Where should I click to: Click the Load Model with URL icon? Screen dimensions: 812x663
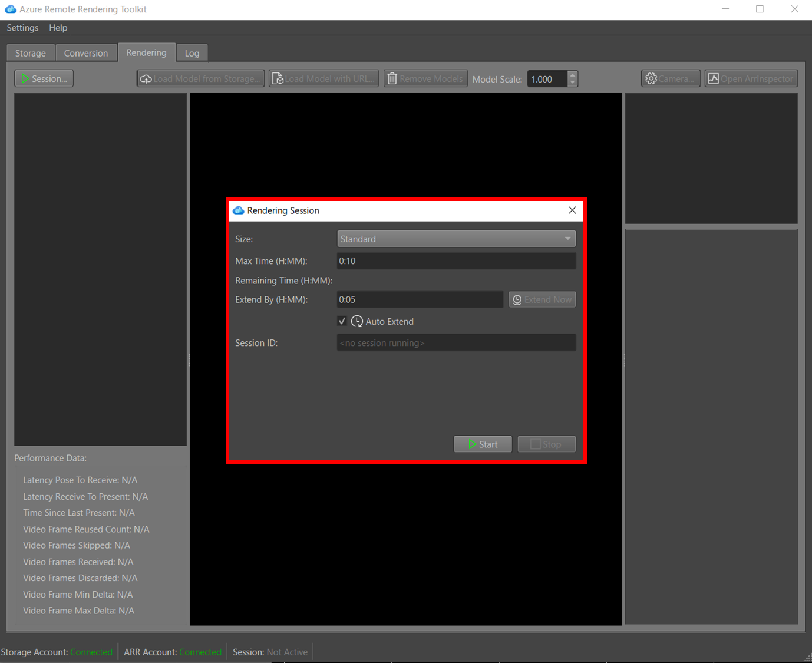click(x=278, y=78)
